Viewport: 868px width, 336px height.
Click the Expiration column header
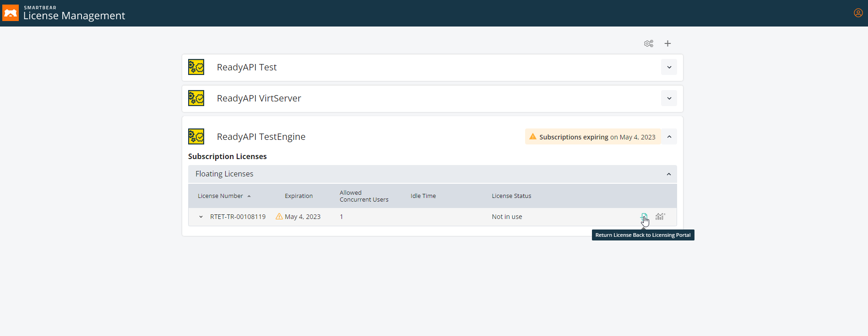click(298, 196)
